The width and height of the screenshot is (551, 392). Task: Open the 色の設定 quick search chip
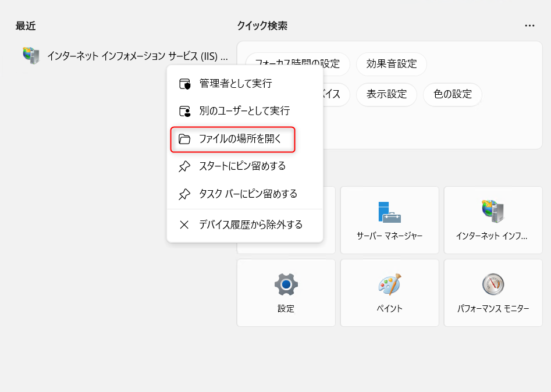pos(452,94)
